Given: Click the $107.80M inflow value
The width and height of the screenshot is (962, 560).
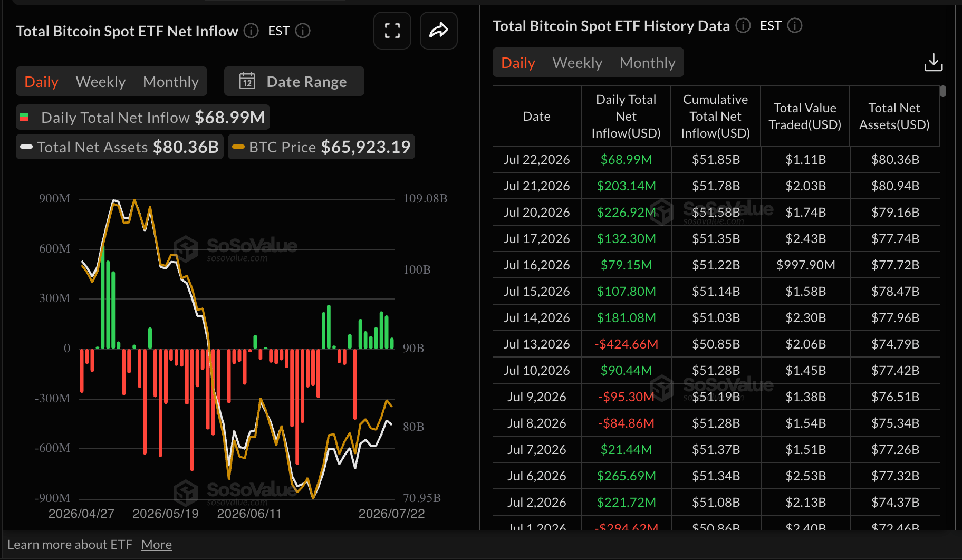Looking at the screenshot, I should click(626, 292).
